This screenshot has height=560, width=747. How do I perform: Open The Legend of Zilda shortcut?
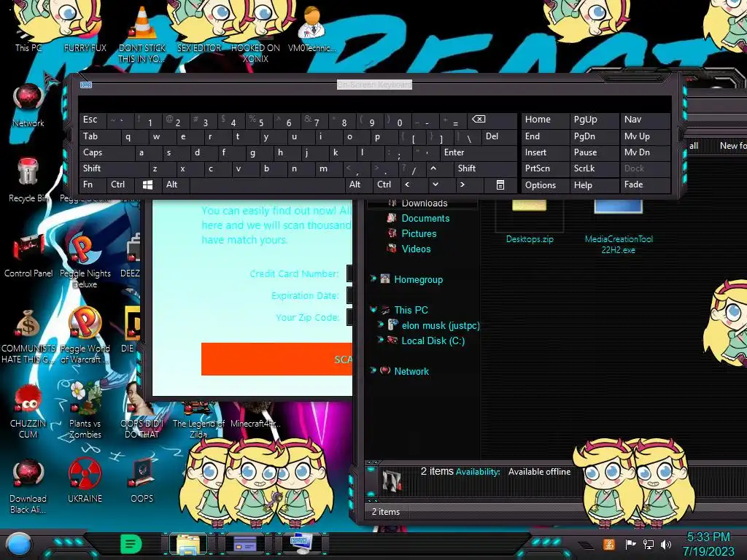coord(198,421)
